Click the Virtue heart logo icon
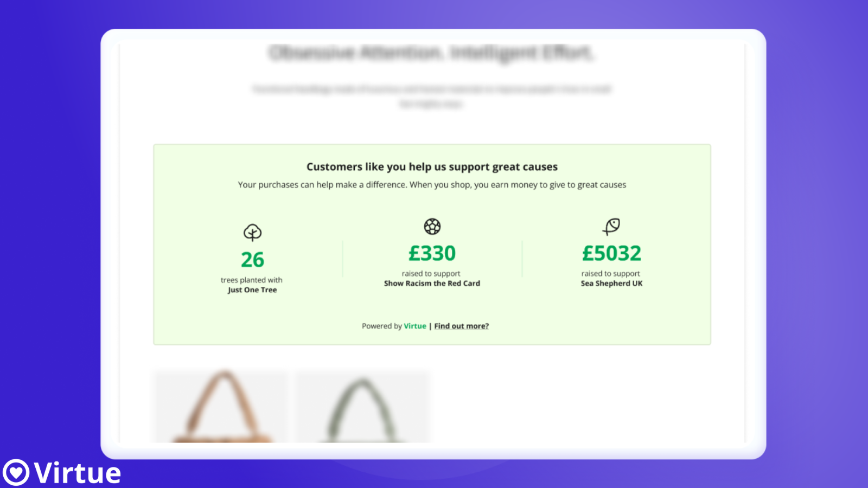The height and width of the screenshot is (488, 868). tap(16, 472)
